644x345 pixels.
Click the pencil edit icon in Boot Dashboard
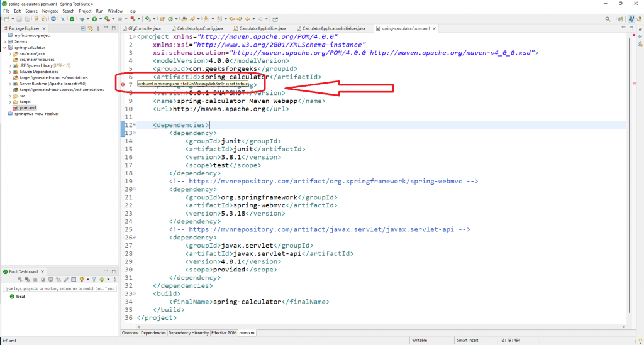click(x=66, y=280)
